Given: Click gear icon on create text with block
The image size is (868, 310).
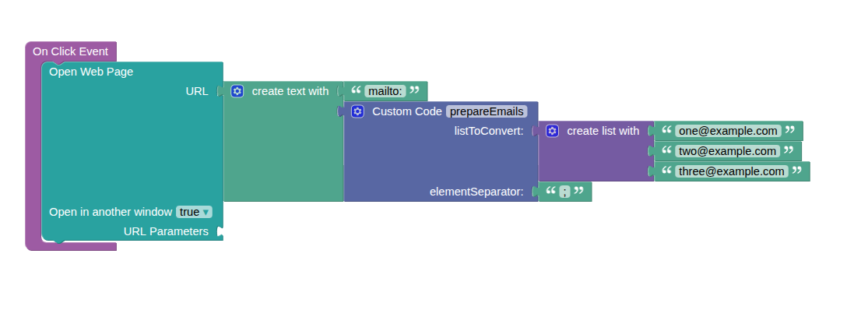Looking at the screenshot, I should tap(237, 91).
